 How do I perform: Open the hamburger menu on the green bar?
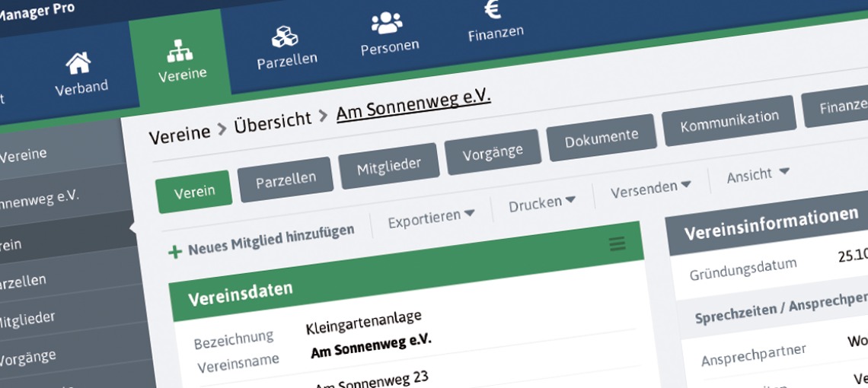coord(617,243)
